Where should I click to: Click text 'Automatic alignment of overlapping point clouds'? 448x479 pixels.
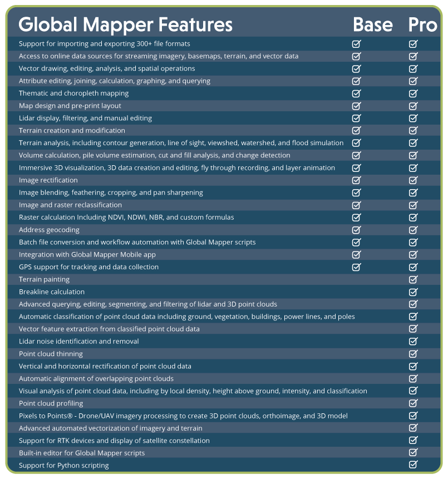pyautogui.click(x=96, y=379)
